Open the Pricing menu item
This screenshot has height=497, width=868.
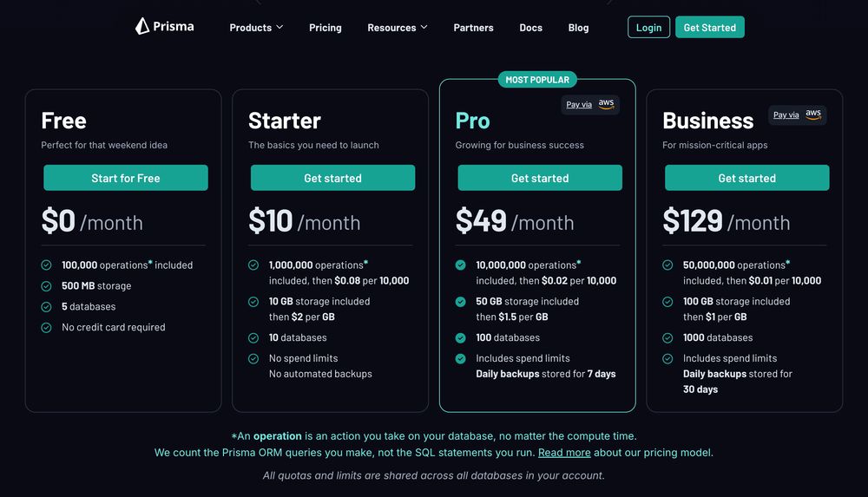tap(325, 28)
